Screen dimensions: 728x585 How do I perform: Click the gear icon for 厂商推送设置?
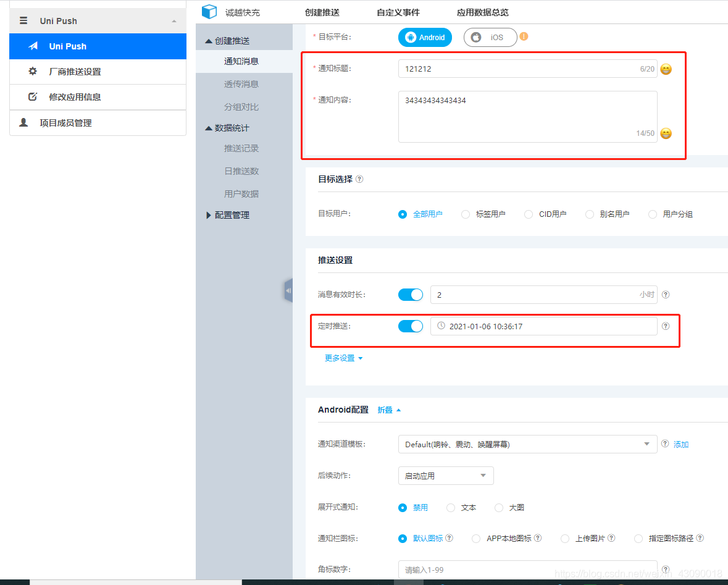(33, 71)
